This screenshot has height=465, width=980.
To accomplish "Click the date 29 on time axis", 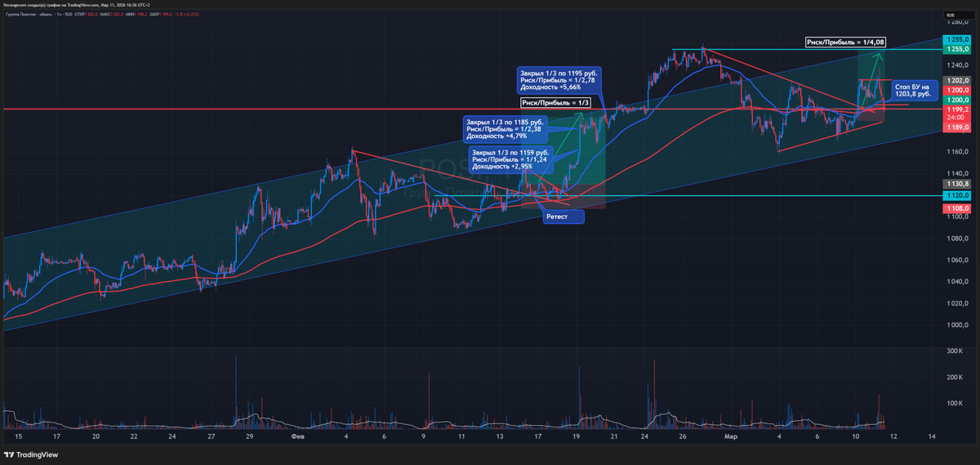I will 249,437.
